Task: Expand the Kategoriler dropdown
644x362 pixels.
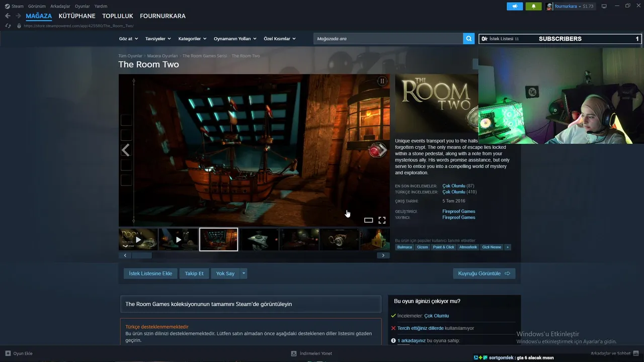Action: pos(192,39)
